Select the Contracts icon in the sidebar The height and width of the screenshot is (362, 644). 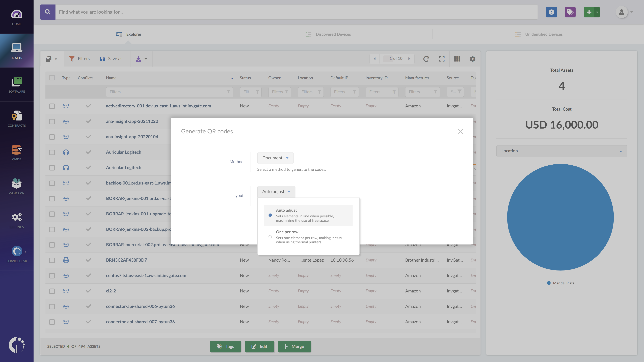[16, 118]
